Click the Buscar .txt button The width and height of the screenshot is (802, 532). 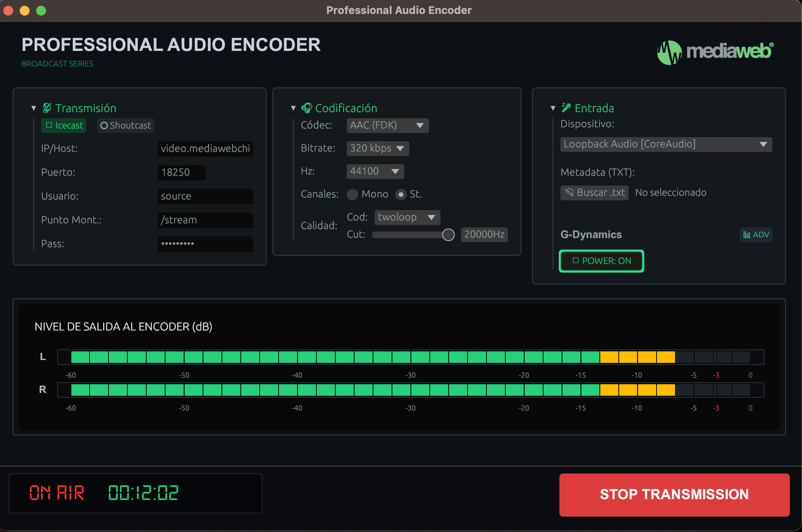tap(594, 193)
